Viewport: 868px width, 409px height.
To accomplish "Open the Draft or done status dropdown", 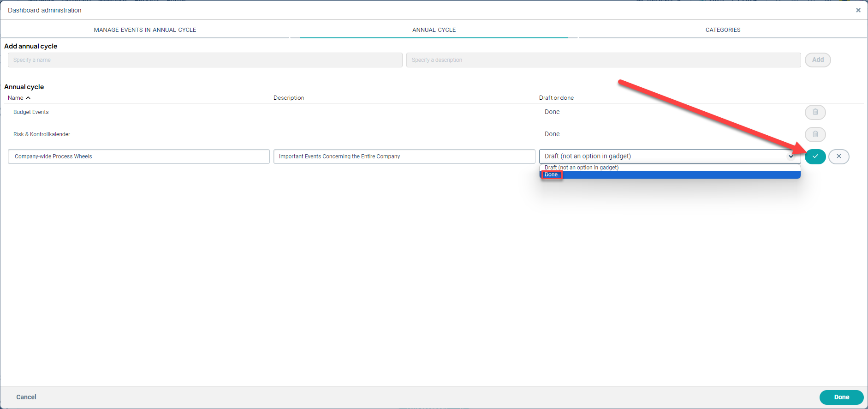I will pos(669,156).
